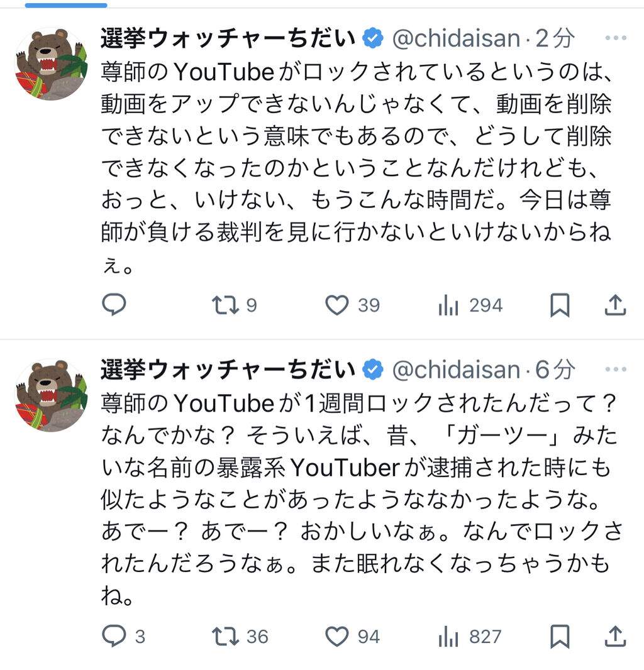644x670 pixels.
Task: Reply to the tweet with 3 replies
Action: tap(114, 637)
